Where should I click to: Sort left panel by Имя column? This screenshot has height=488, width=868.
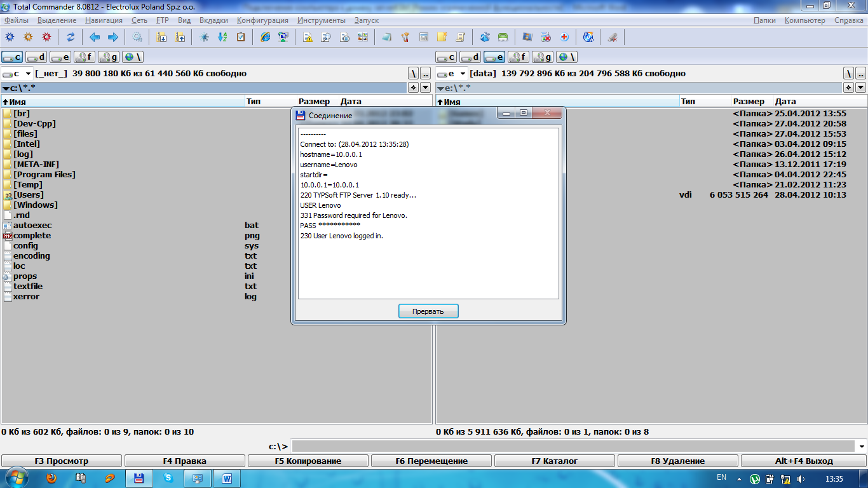click(x=123, y=101)
